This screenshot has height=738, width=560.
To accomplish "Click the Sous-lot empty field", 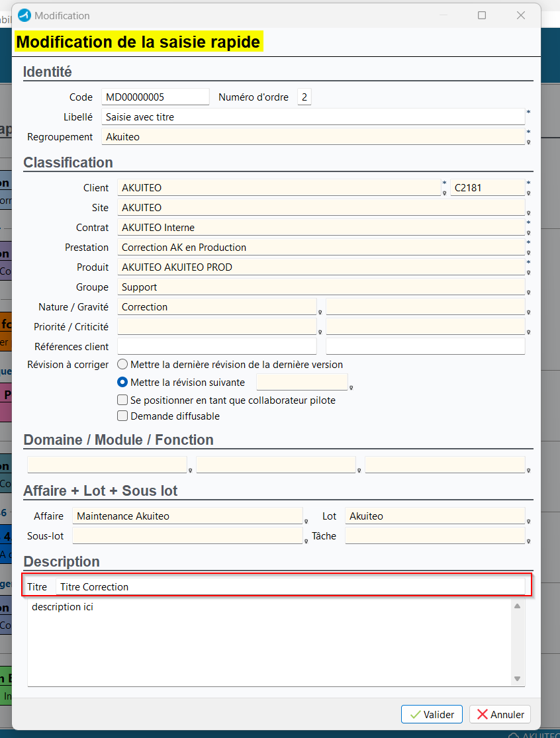I will [187, 535].
